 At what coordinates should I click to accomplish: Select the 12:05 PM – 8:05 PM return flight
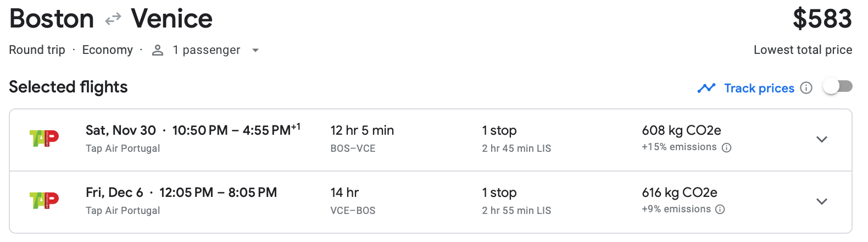[x=218, y=193]
